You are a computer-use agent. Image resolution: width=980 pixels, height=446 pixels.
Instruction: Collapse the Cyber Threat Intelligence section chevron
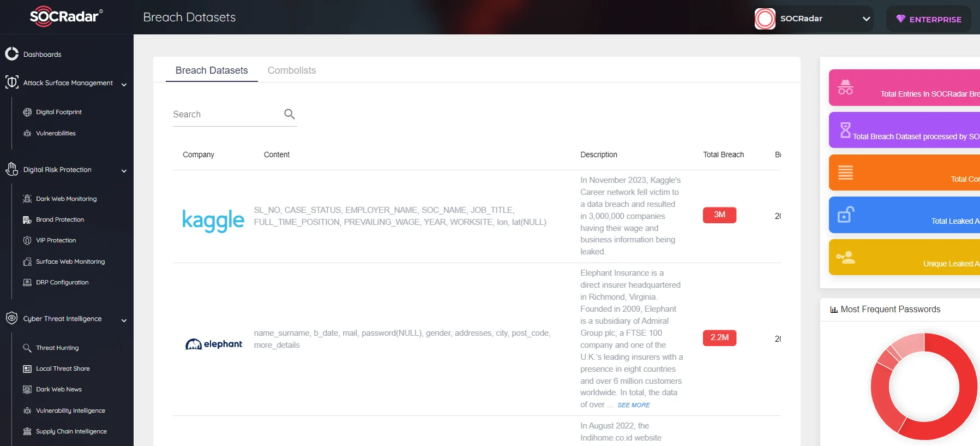pos(124,320)
